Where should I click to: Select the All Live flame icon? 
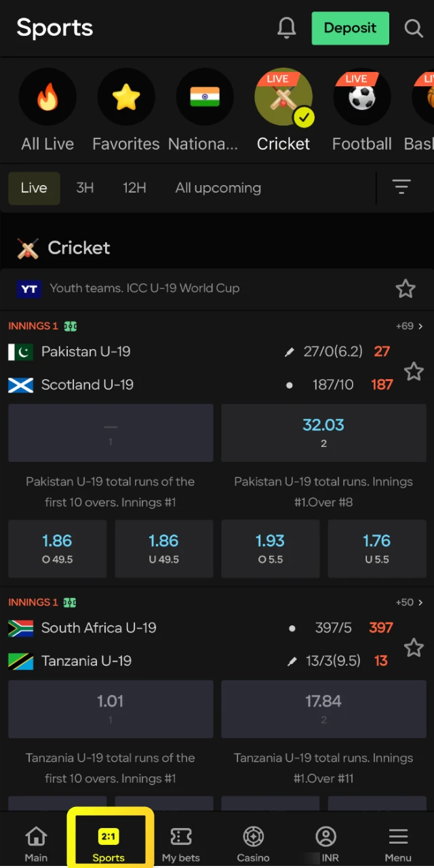click(47, 97)
